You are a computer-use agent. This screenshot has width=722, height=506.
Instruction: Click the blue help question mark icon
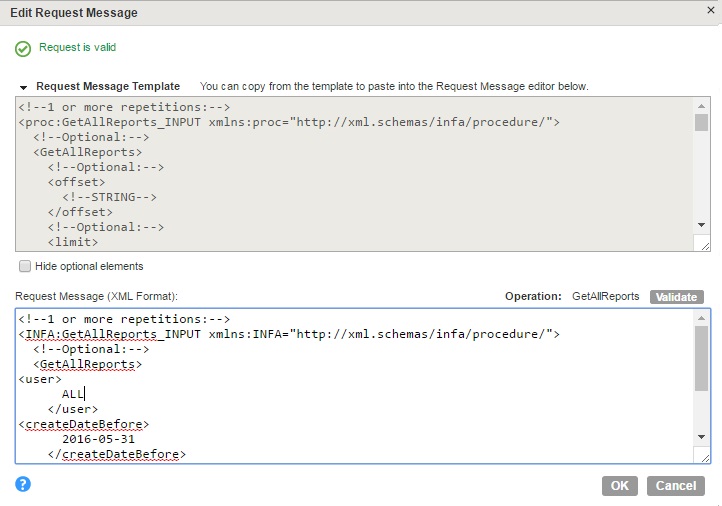pos(23,484)
